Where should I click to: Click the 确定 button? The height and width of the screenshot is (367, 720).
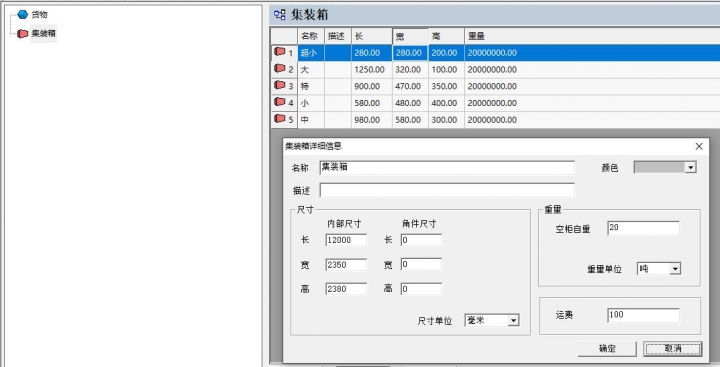coord(607,349)
